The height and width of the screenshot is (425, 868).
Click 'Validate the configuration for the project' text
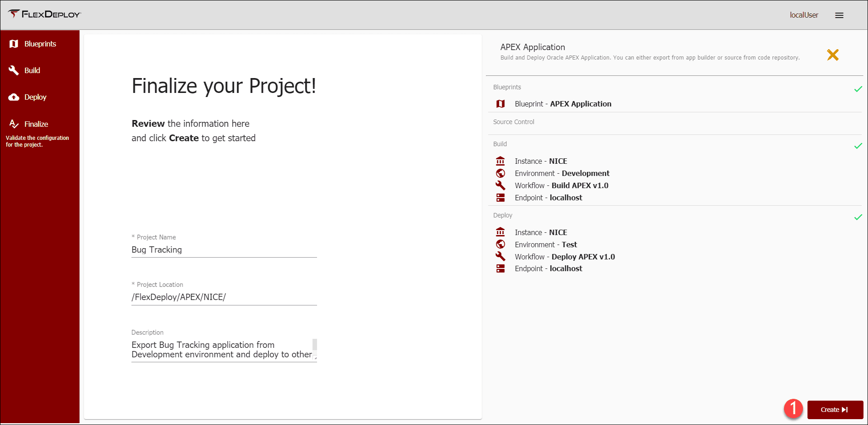pos(37,141)
